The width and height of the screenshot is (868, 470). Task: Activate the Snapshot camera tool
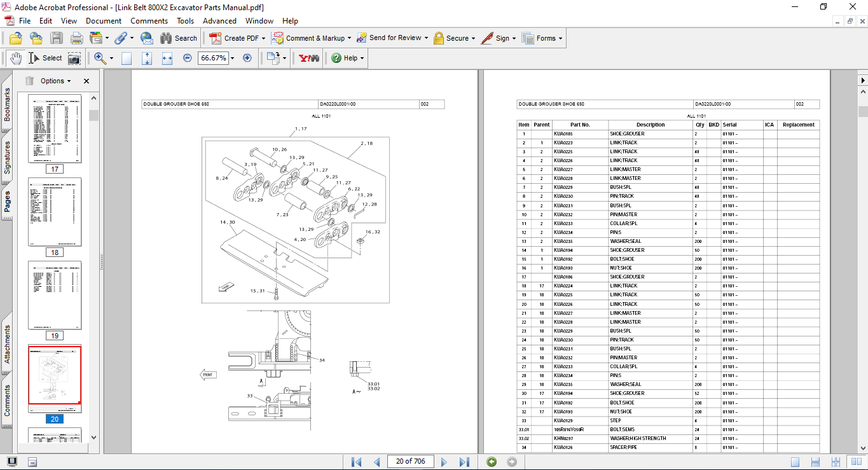tap(74, 58)
